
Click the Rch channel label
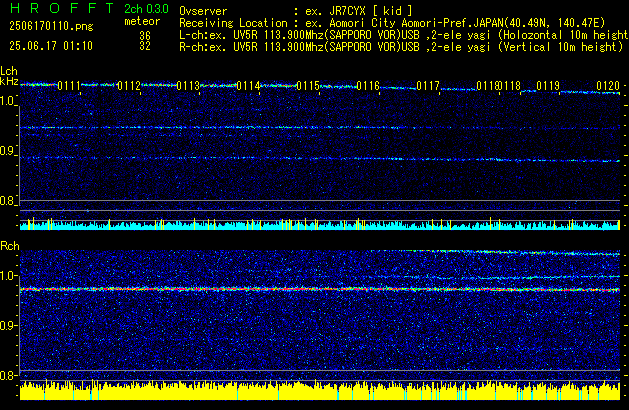coord(10,246)
